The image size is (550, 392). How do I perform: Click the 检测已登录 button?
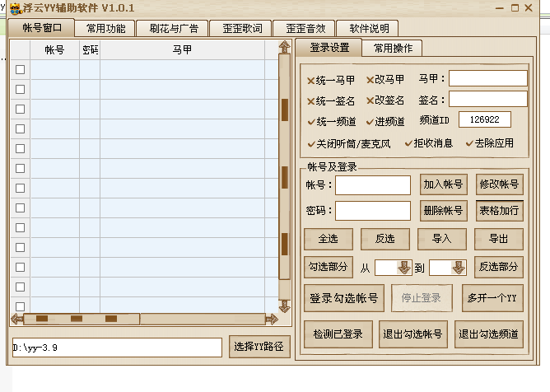[x=338, y=334]
